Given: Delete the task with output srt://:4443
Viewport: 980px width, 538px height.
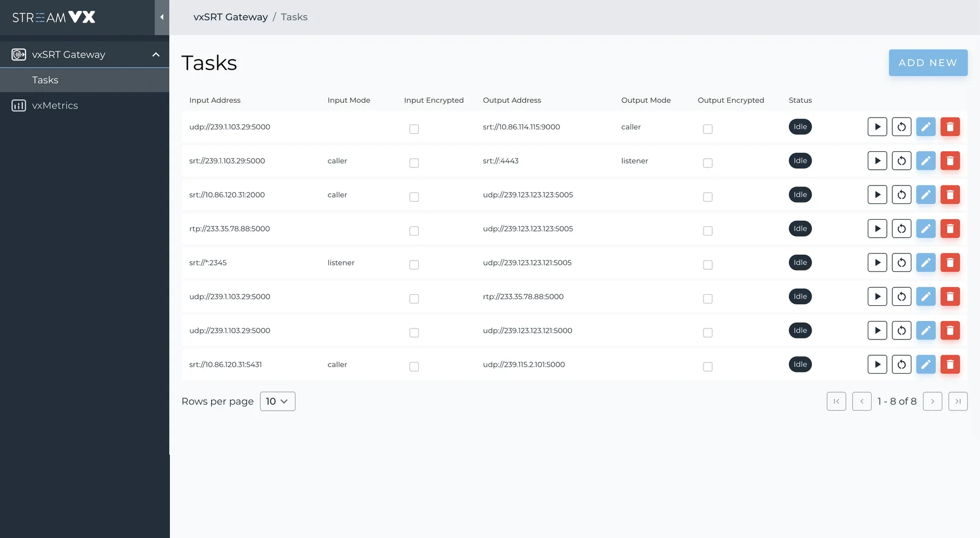Looking at the screenshot, I should 950,160.
